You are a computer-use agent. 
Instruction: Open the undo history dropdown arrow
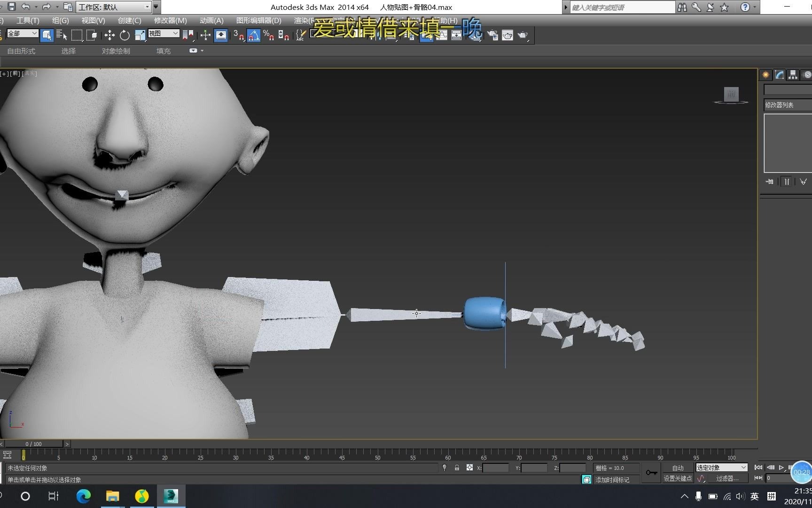tap(36, 7)
